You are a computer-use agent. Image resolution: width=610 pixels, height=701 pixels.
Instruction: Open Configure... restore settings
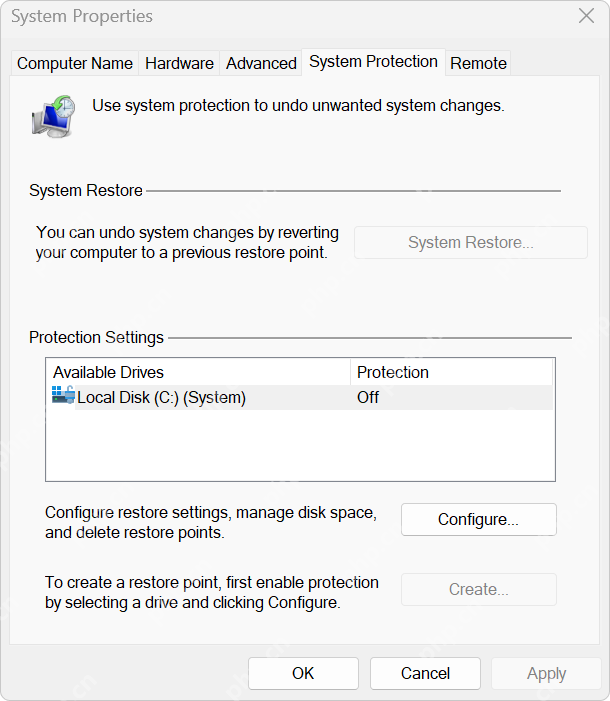[x=479, y=519]
